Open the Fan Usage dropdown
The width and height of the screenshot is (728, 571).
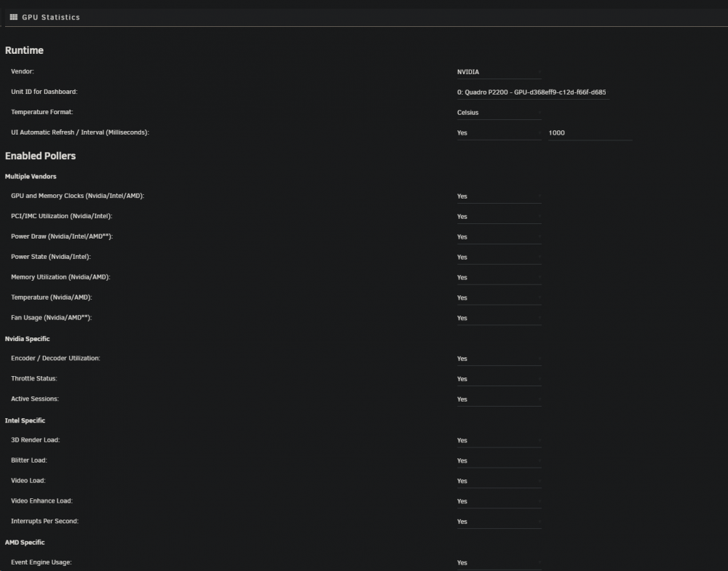(499, 319)
